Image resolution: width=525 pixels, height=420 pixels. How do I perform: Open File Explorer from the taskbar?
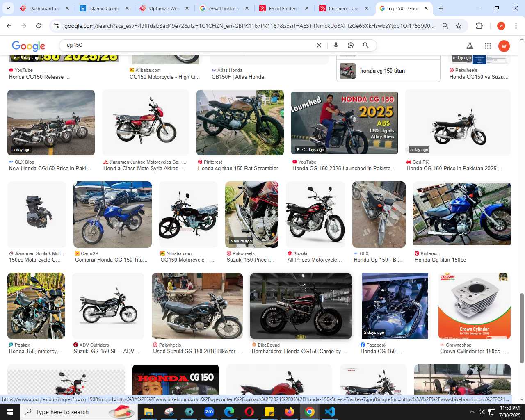(148, 412)
